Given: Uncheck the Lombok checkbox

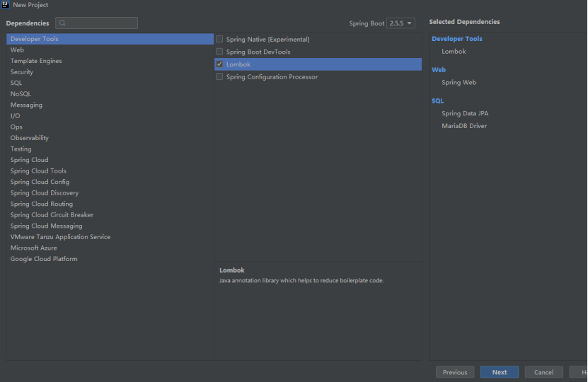Looking at the screenshot, I should [219, 64].
